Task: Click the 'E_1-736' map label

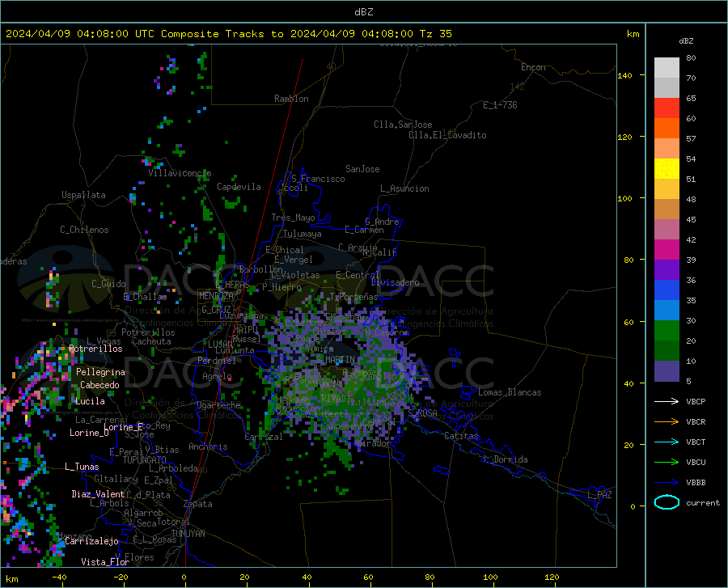Action: pyautogui.click(x=500, y=105)
